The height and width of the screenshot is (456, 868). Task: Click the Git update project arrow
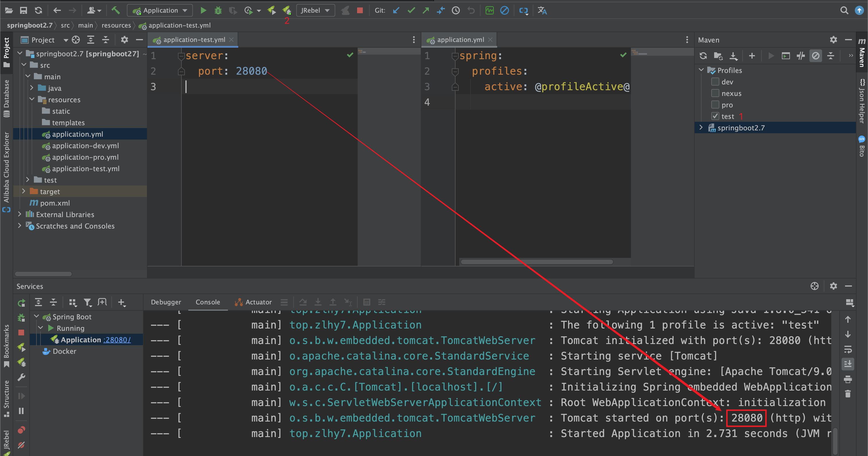tap(396, 10)
